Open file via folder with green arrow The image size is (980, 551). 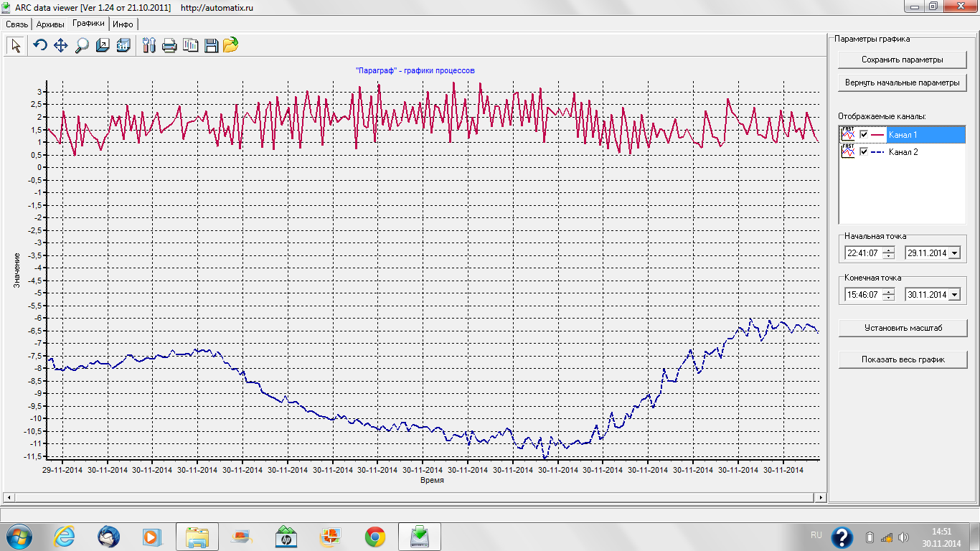click(x=230, y=45)
